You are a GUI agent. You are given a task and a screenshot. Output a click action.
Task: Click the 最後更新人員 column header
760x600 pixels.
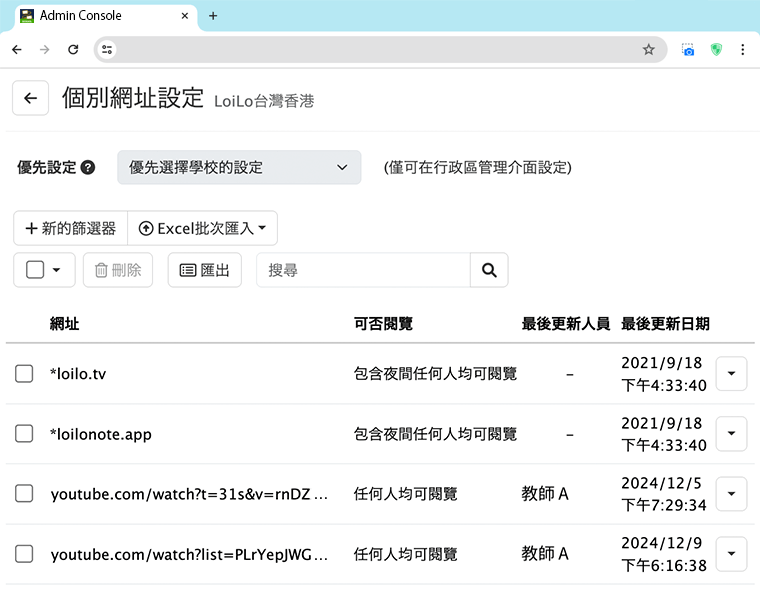pos(566,323)
